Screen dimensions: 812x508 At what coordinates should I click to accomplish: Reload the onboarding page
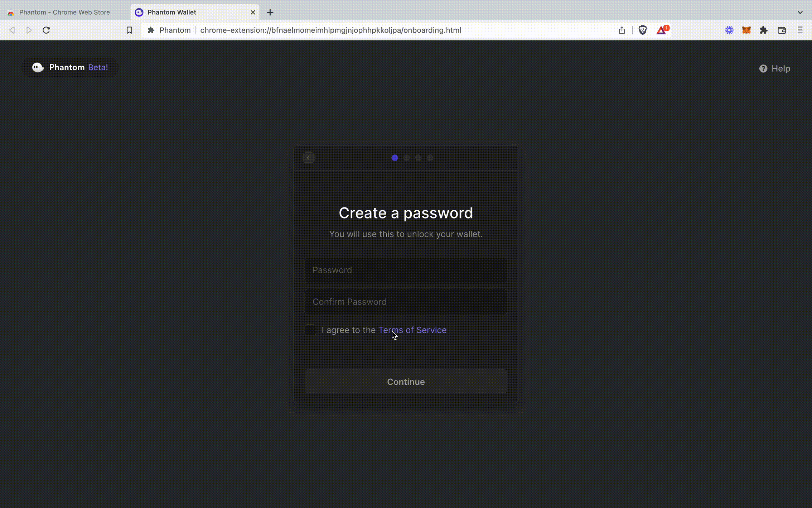tap(46, 30)
